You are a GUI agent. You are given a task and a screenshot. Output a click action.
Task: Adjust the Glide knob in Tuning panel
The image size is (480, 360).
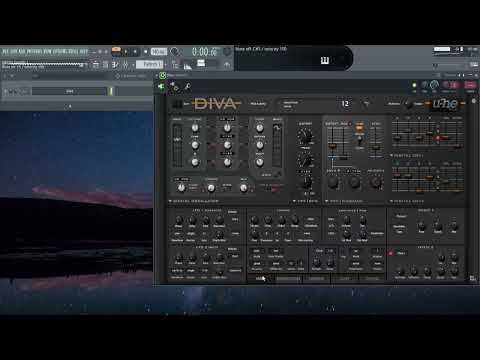(268, 220)
